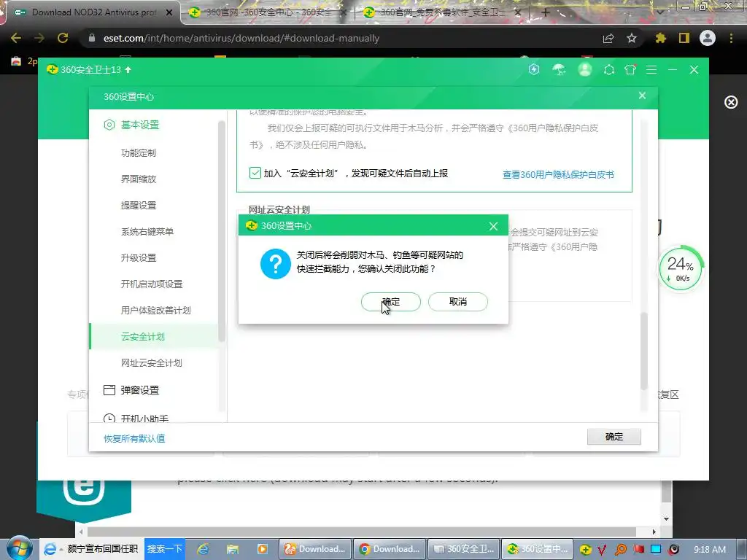Open Chrome extensions puzzle icon
The image size is (747, 560).
[x=661, y=38]
